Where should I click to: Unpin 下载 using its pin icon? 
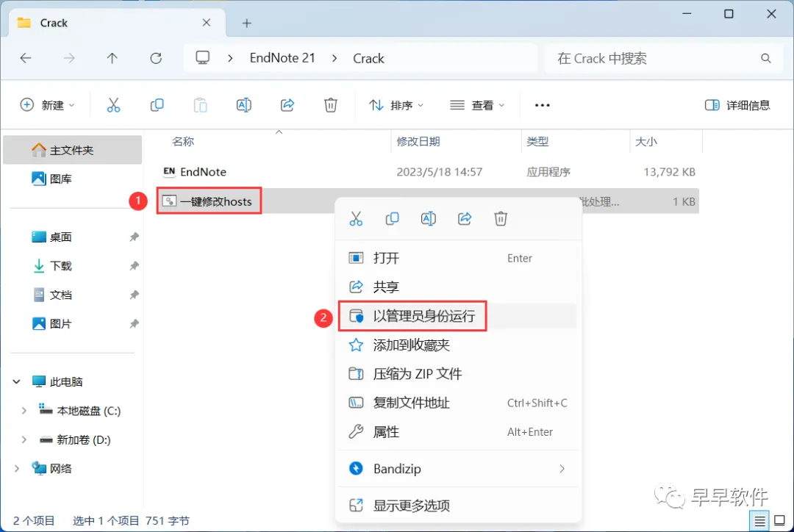135,266
